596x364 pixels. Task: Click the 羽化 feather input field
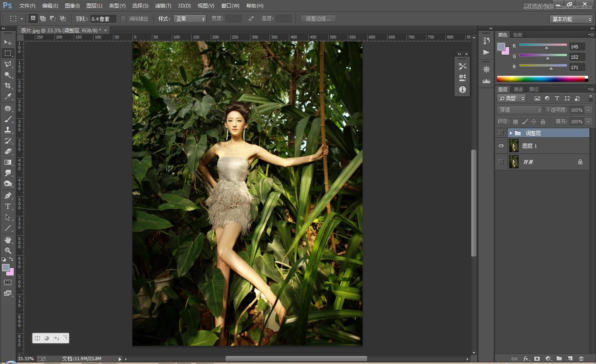[x=103, y=19]
